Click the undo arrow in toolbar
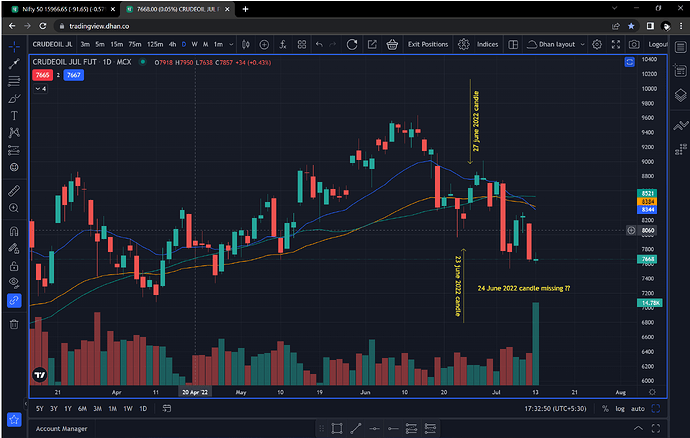Viewport: 690px width, 438px height. point(318,44)
